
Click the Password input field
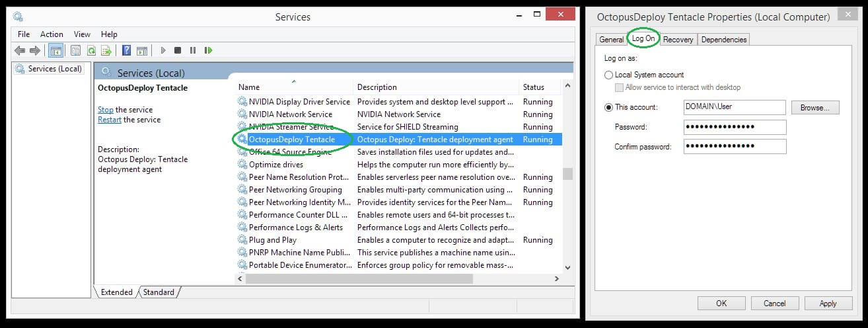735,127
